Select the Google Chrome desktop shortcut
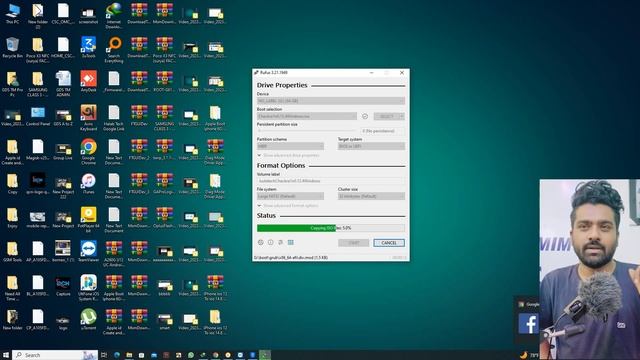 point(88,151)
